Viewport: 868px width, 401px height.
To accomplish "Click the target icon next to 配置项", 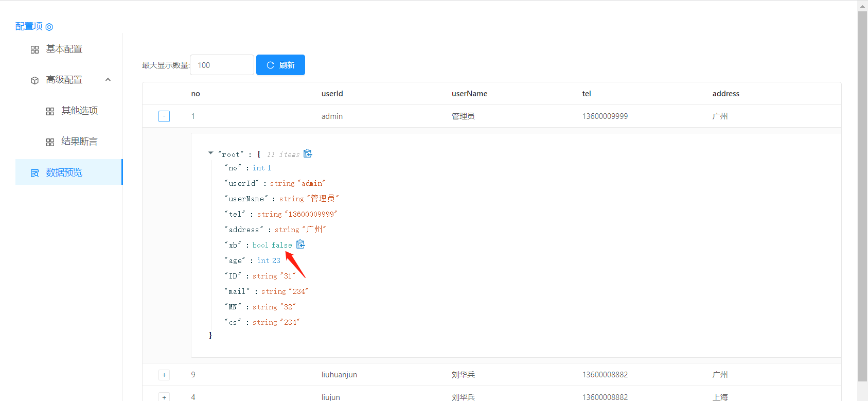I will (x=49, y=27).
